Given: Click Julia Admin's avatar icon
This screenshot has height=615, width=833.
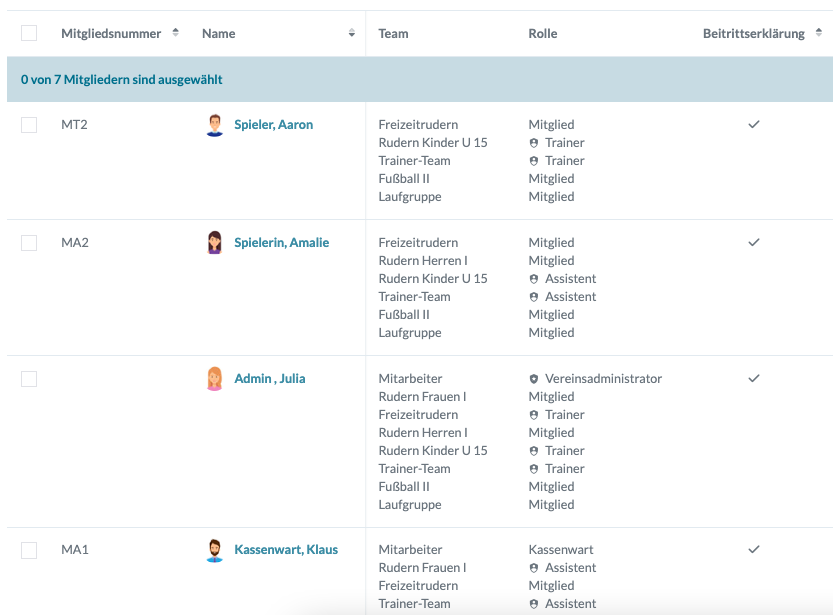Looking at the screenshot, I should tap(214, 379).
